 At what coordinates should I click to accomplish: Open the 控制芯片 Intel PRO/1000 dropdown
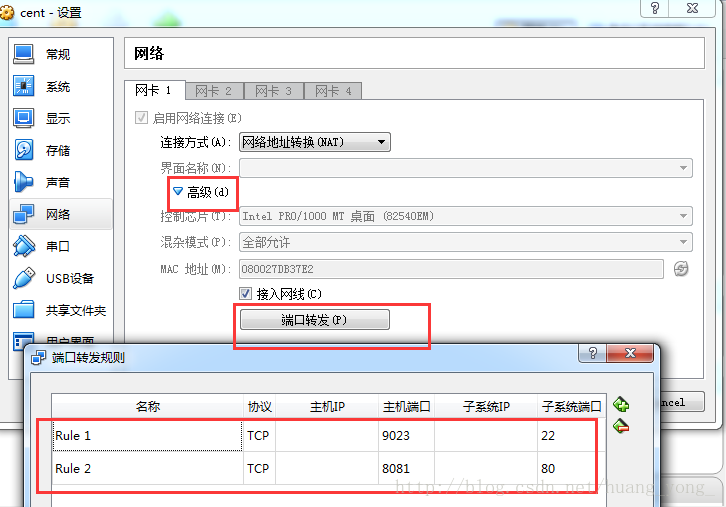465,216
